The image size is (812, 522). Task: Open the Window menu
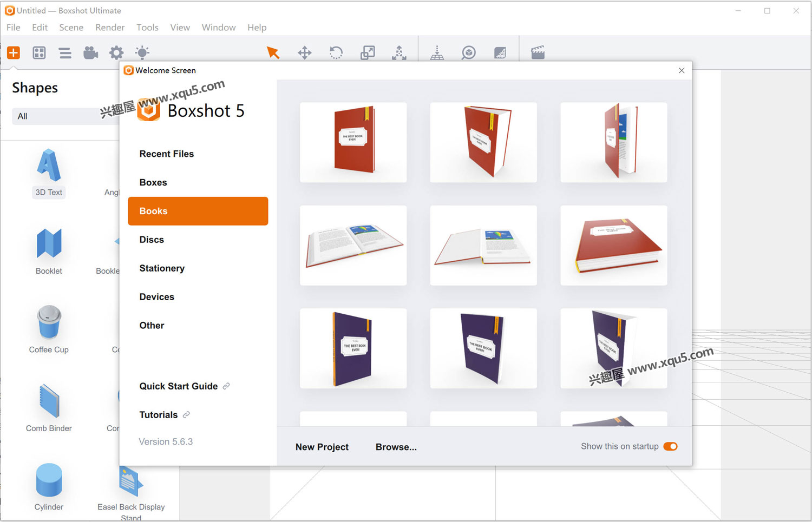click(x=219, y=28)
